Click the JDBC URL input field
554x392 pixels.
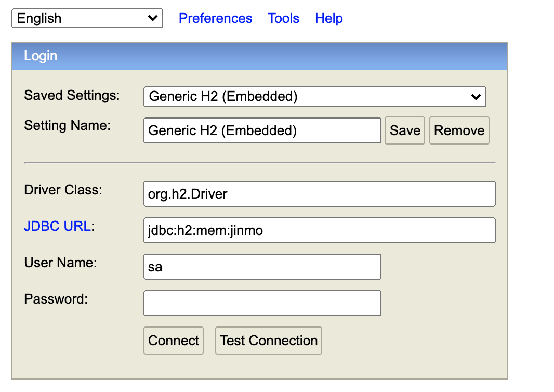click(x=320, y=230)
